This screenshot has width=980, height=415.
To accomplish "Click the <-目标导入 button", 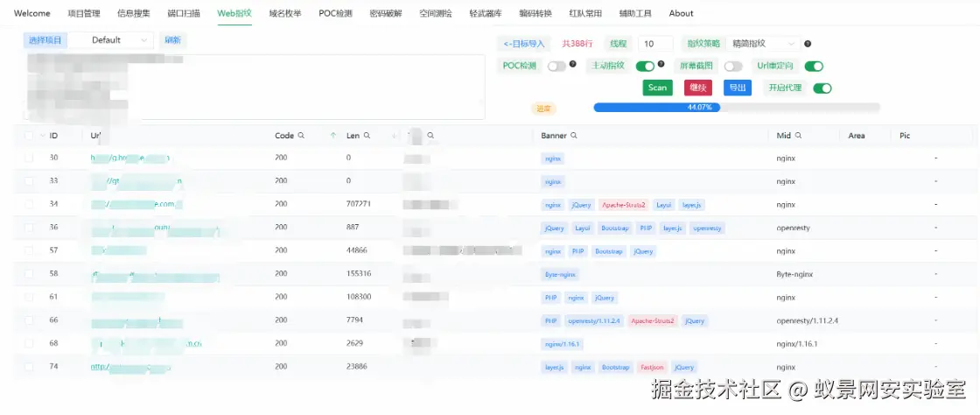I will (x=524, y=44).
